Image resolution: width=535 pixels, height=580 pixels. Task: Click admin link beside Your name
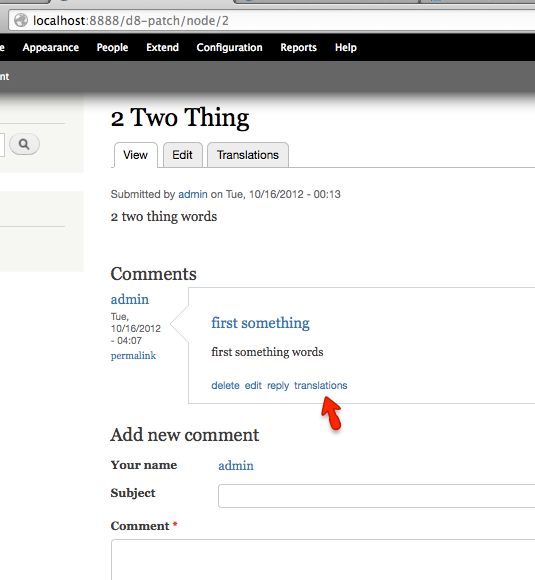[x=236, y=465]
